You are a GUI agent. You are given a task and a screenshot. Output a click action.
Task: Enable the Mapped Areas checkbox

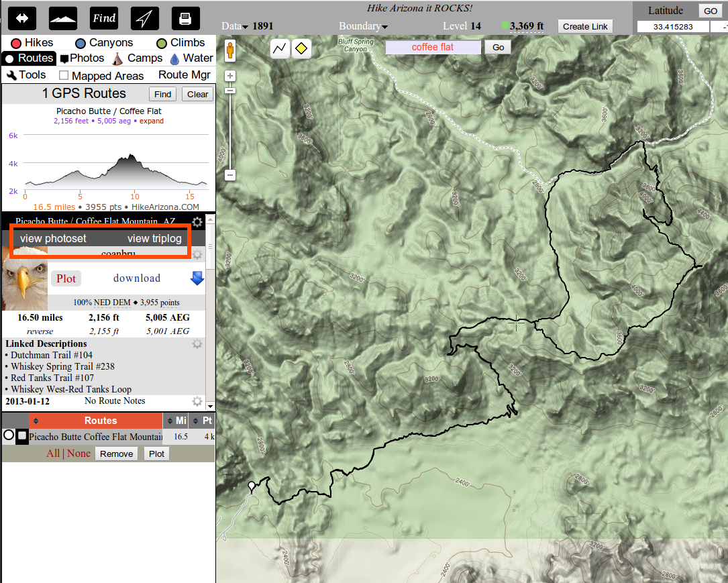pos(64,76)
